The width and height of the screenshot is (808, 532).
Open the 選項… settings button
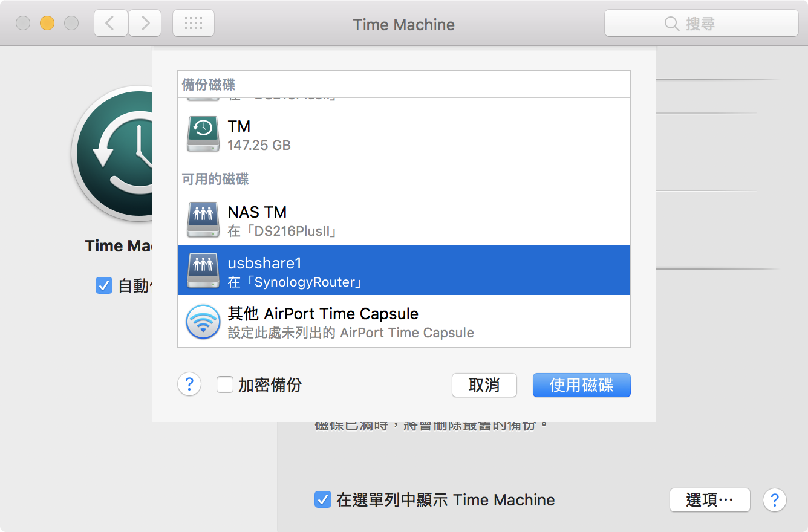click(x=709, y=500)
